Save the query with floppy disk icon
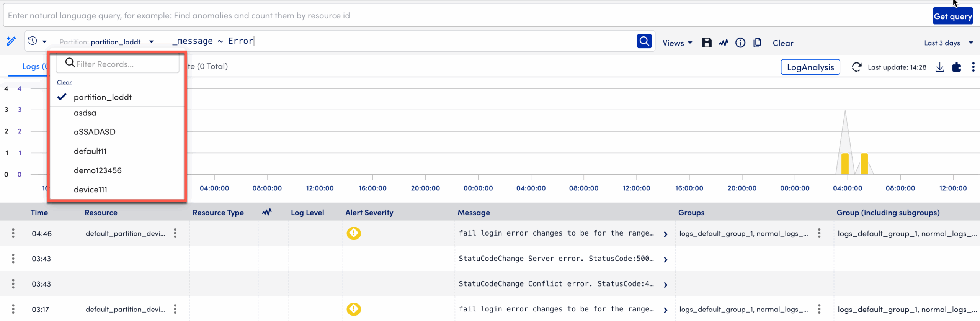Screen dimensions: 980x321 click(x=707, y=43)
